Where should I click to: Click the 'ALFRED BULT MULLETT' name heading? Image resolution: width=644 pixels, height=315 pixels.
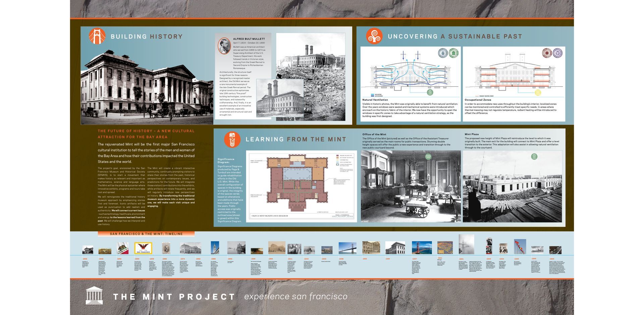click(x=249, y=39)
